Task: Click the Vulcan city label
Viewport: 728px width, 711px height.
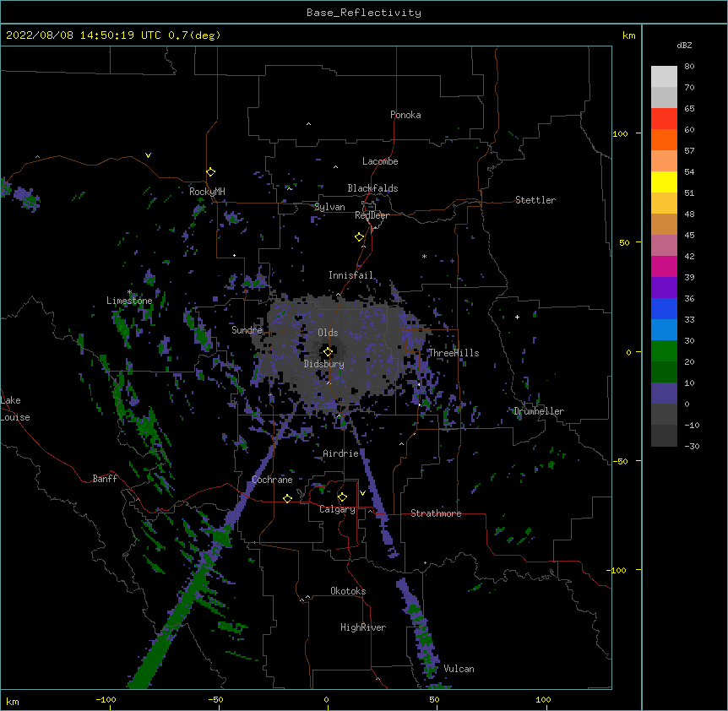Action: point(459,669)
